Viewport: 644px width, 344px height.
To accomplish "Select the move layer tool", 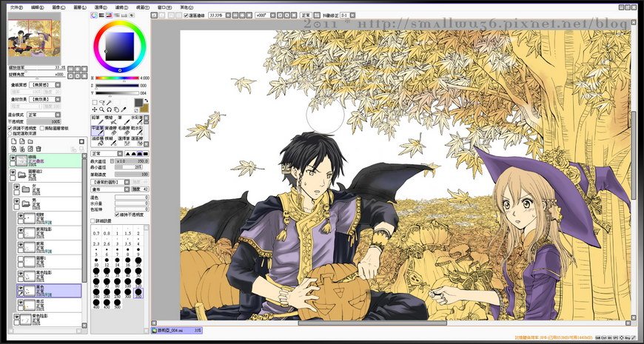I will click(95, 109).
